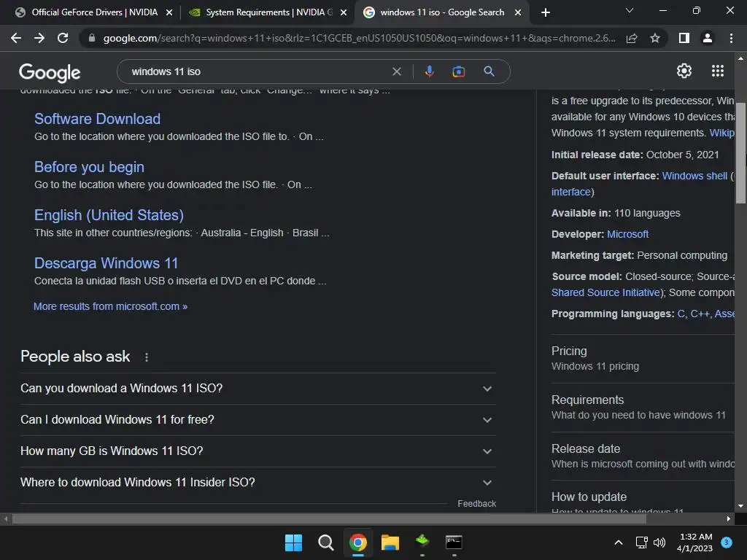The height and width of the screenshot is (560, 747).
Task: Share this page via address bar icon
Action: pos(632,38)
